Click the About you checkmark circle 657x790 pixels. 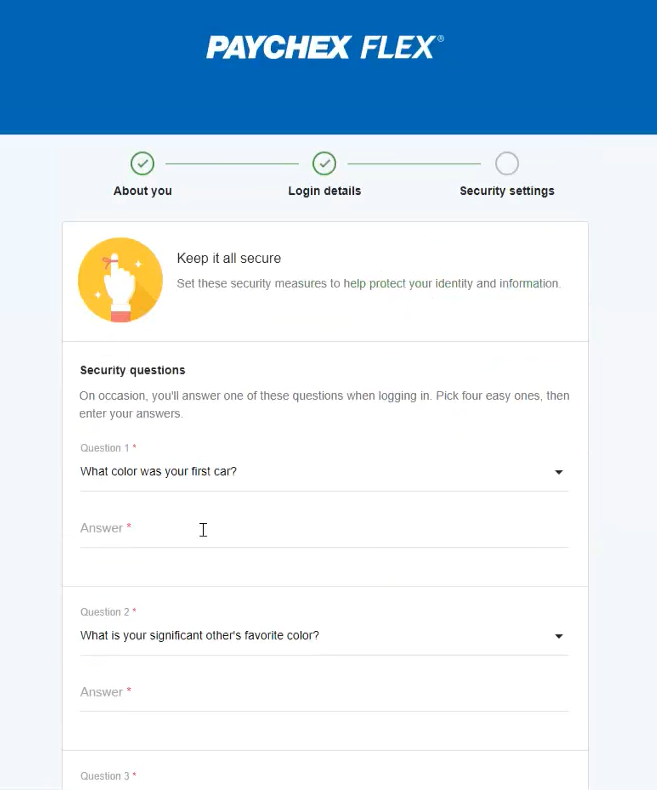tap(143, 164)
